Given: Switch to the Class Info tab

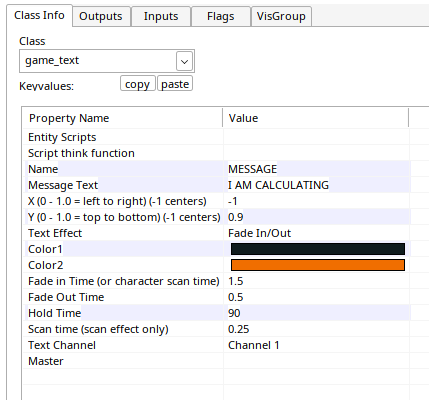Looking at the screenshot, I should click(39, 15).
